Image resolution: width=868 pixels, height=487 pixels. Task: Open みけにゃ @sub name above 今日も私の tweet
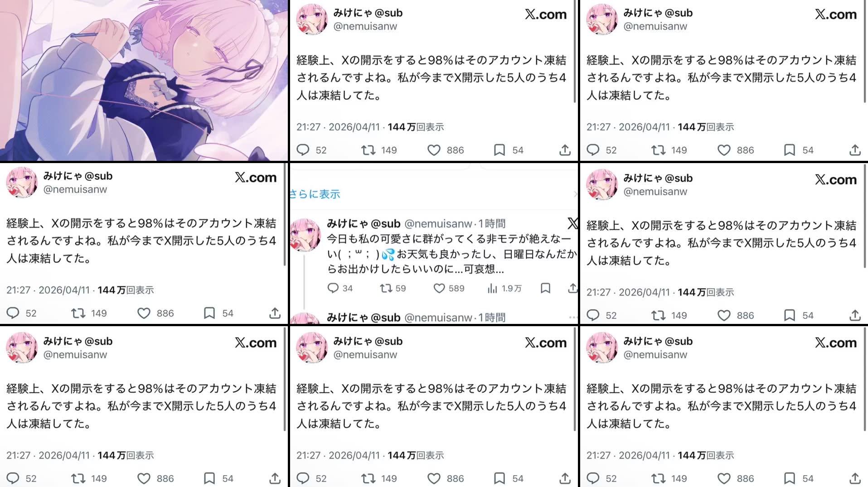[364, 223]
